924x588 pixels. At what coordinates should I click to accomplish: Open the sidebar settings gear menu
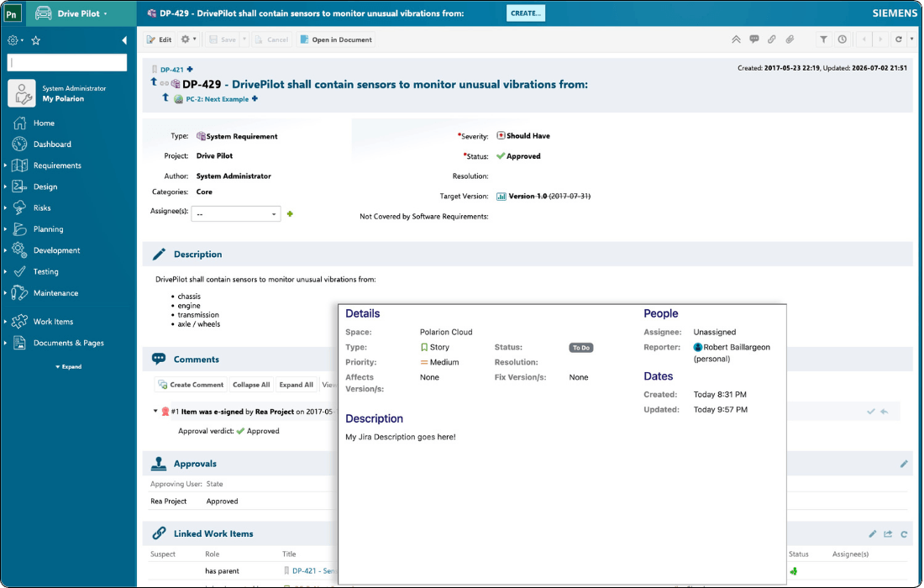coord(15,40)
